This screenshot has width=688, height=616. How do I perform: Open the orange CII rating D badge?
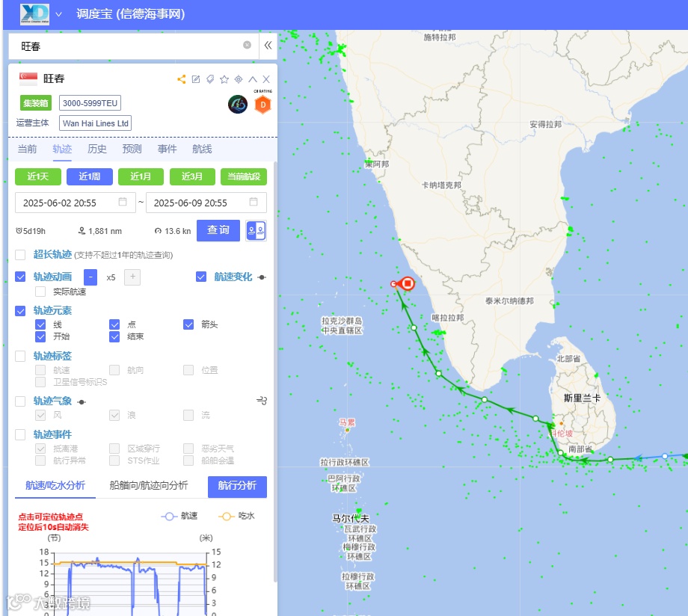[262, 105]
